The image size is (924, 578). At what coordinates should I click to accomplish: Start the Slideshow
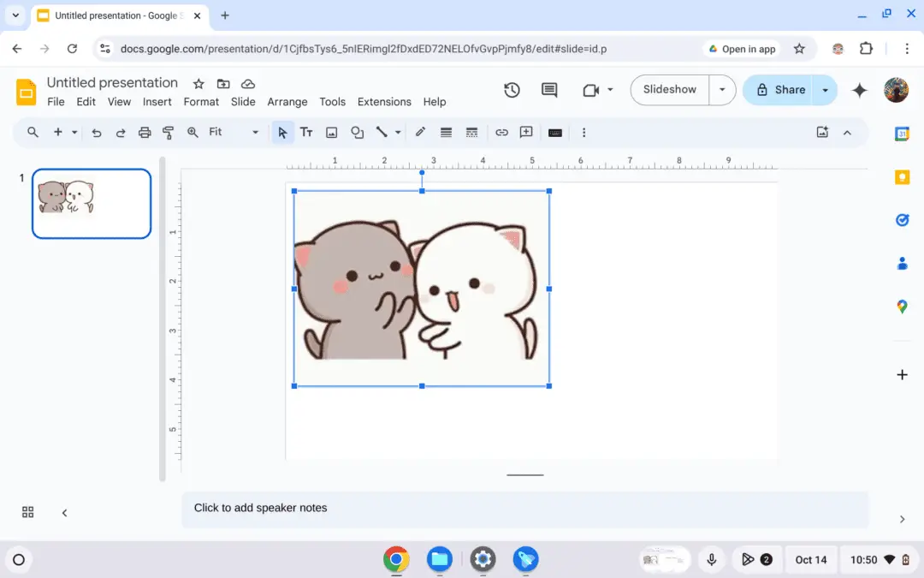point(670,89)
